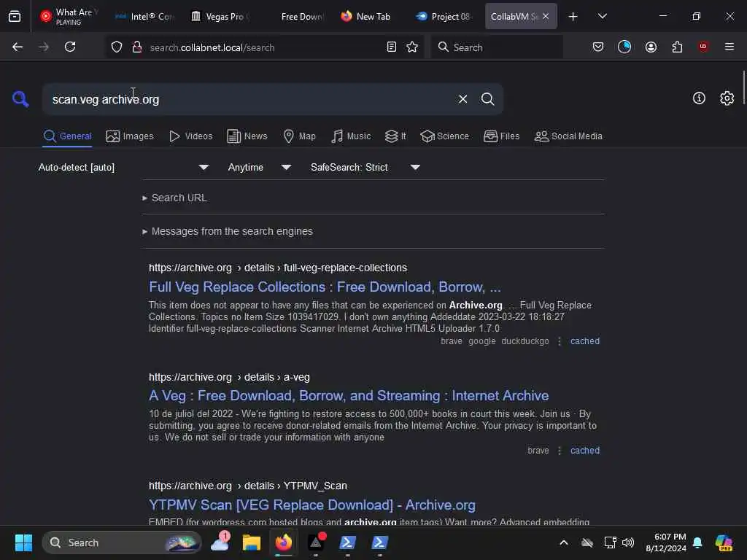747x560 pixels.
Task: Open the search engine info icon
Action: [x=699, y=98]
